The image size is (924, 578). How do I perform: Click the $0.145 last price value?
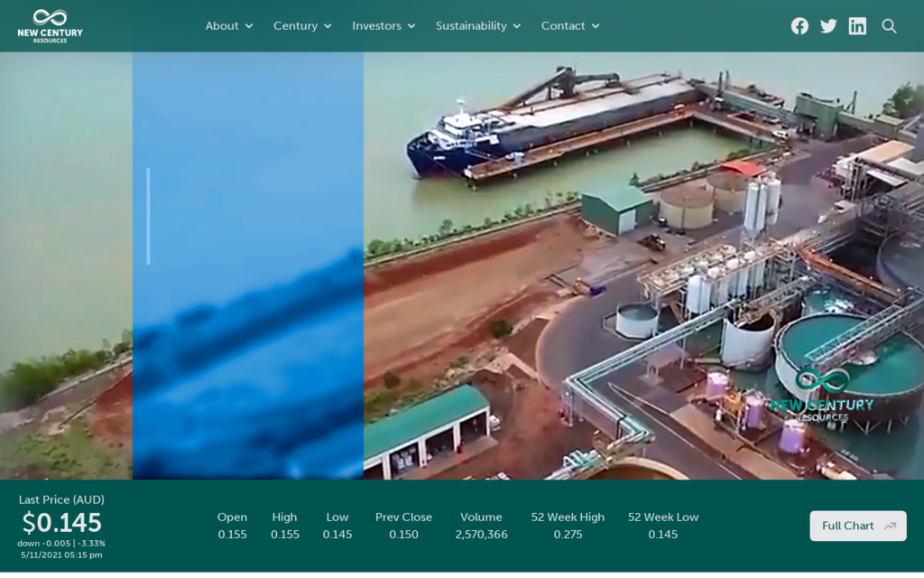tap(62, 522)
